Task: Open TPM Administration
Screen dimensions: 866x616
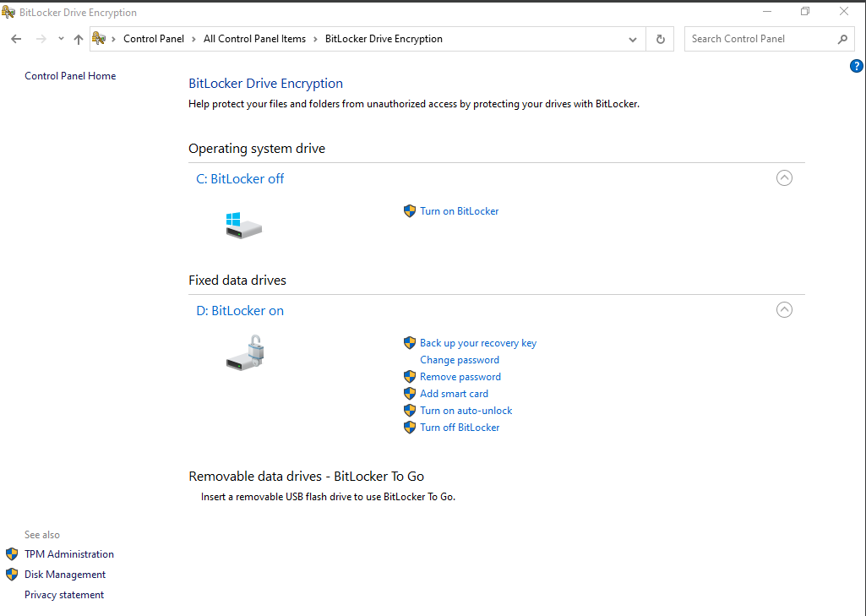Action: pos(68,554)
